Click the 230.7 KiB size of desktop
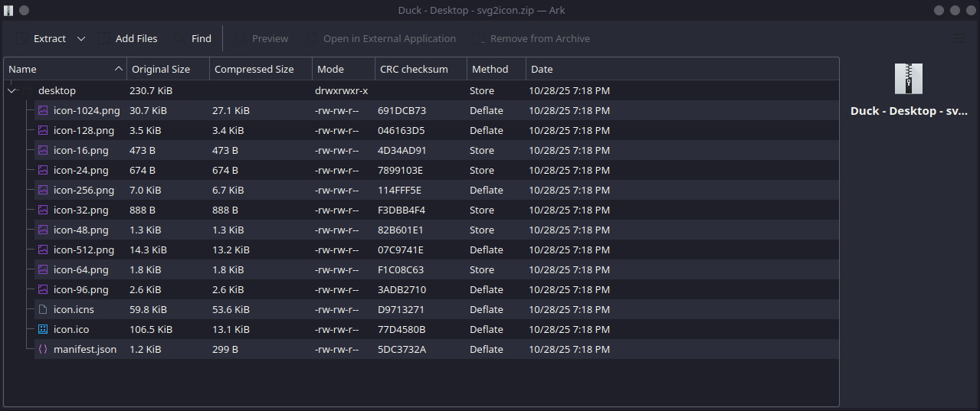The width and height of the screenshot is (980, 411). 151,90
